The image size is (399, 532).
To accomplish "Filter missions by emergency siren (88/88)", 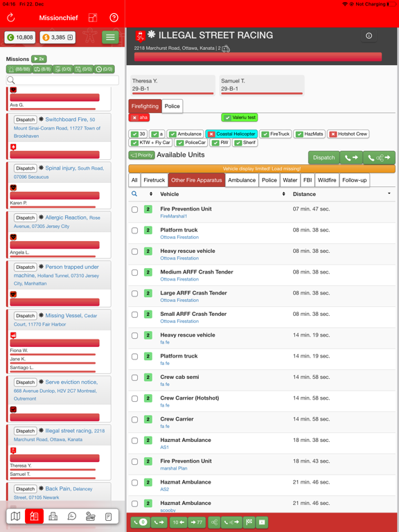I will pos(19,69).
